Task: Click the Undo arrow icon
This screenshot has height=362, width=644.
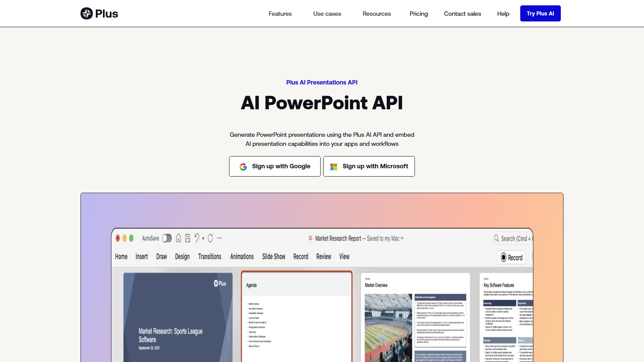Action: pyautogui.click(x=196, y=238)
